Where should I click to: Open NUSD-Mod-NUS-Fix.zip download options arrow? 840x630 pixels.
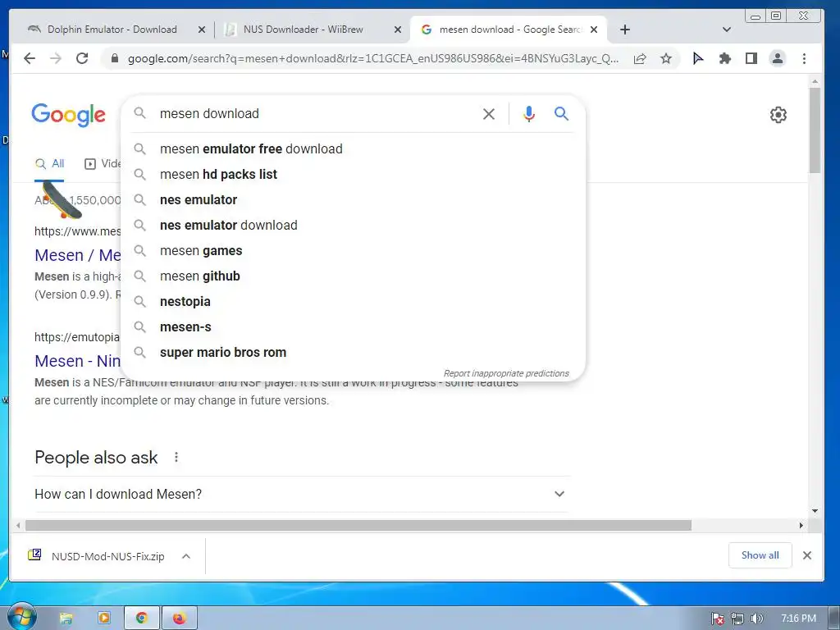click(x=186, y=556)
